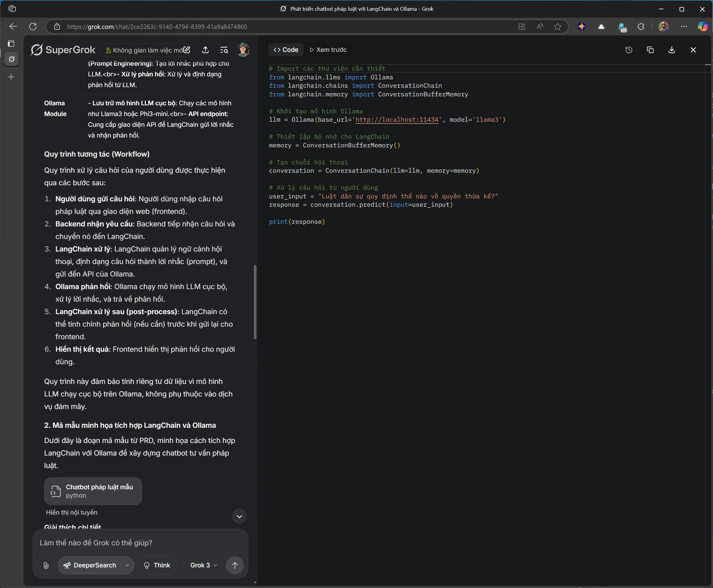Screen dimensions: 713x588
Task: Go back to the previous page
Action: (x=13, y=27)
